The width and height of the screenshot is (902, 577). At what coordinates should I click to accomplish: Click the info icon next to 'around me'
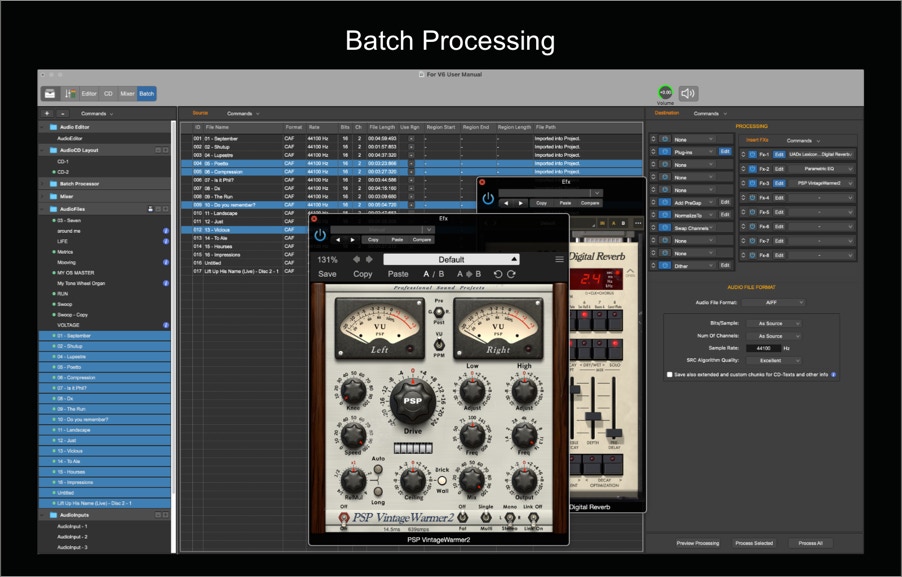(166, 231)
